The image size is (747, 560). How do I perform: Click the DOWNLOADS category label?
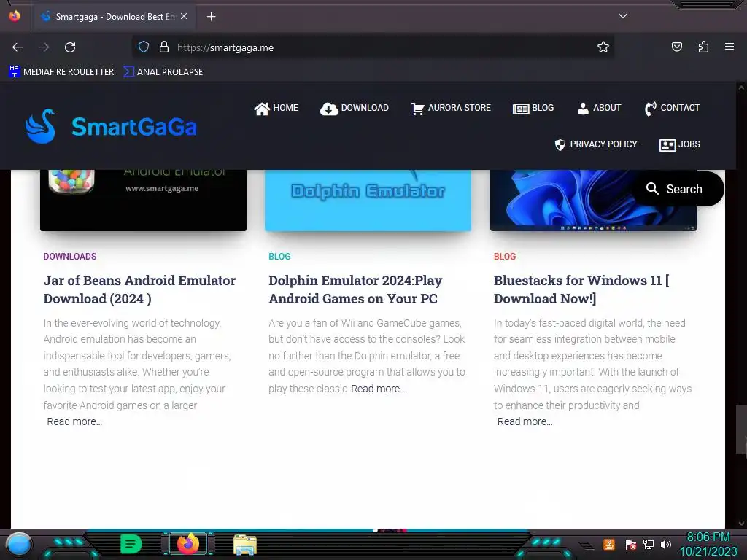coord(70,256)
